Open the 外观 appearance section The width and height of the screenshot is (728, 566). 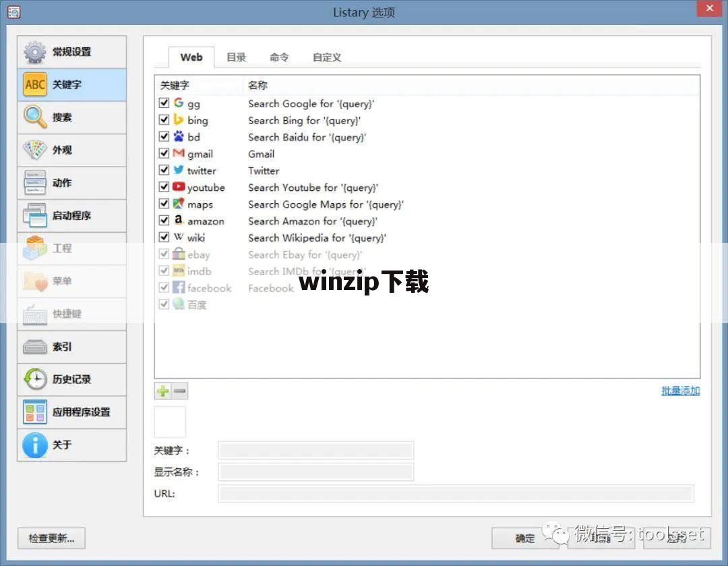[71, 150]
